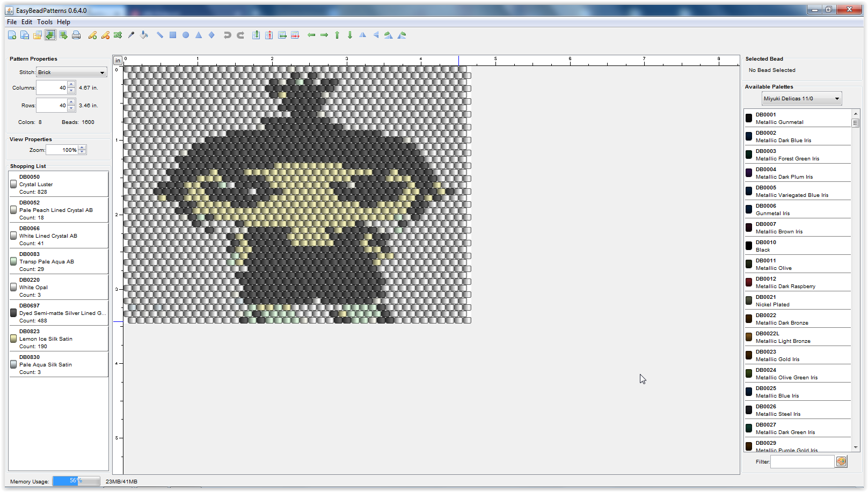Toggle the DB0823 Lemon Ice checkbox
The height and width of the screenshot is (492, 868).
click(13, 338)
